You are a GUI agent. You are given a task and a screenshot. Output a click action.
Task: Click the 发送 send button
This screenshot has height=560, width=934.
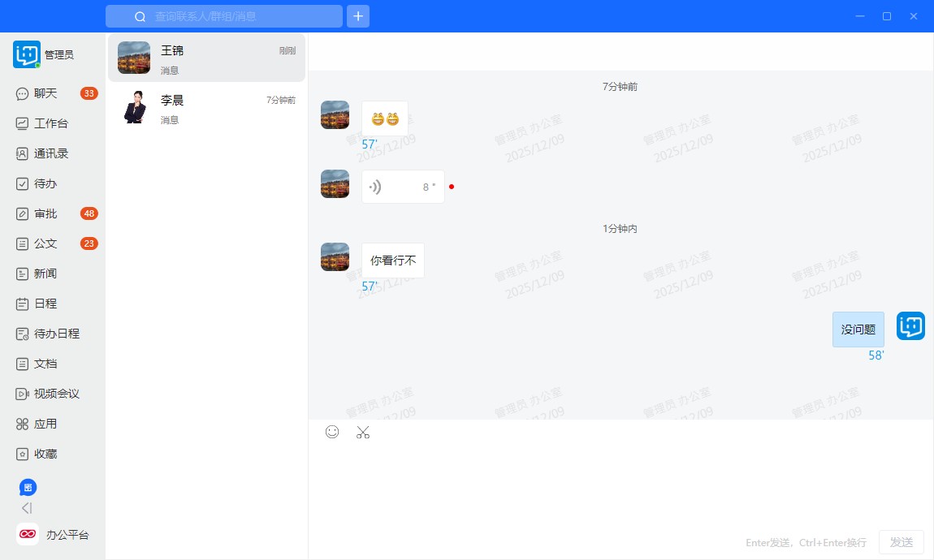click(901, 542)
